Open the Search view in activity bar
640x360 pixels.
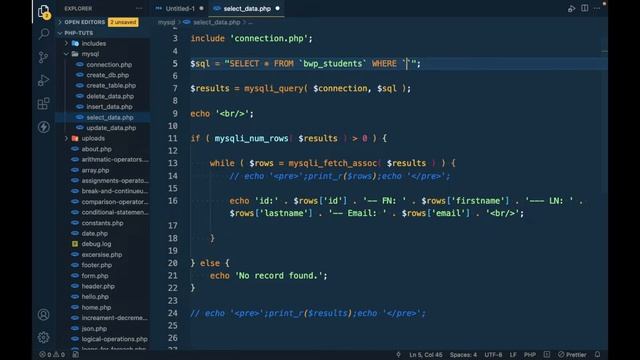pyautogui.click(x=44, y=34)
